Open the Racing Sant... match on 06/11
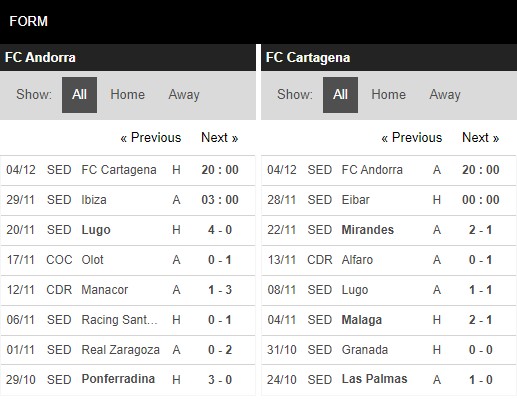The height and width of the screenshot is (402, 517). click(x=128, y=320)
